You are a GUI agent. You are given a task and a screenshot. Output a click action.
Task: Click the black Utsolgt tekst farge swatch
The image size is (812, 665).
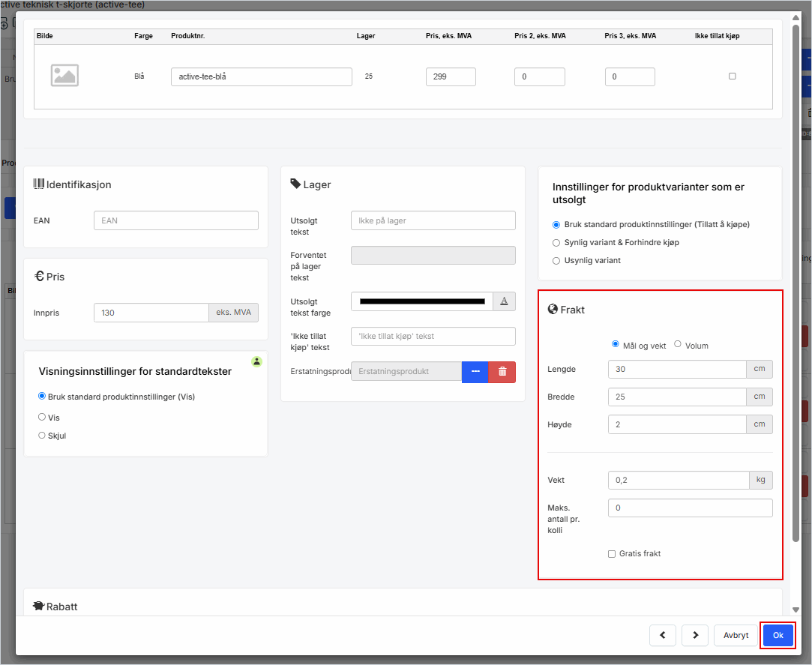pyautogui.click(x=422, y=301)
